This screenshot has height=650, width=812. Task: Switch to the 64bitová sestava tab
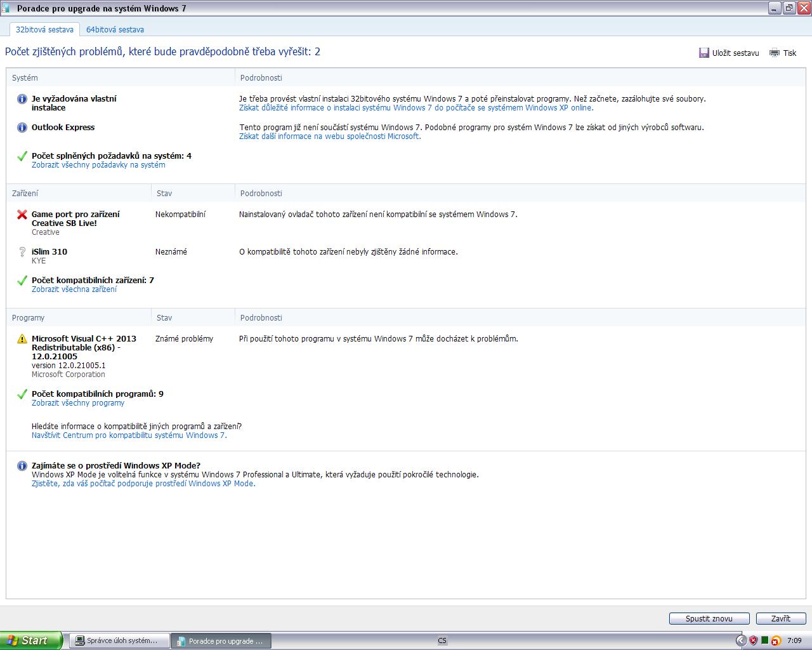coord(115,30)
